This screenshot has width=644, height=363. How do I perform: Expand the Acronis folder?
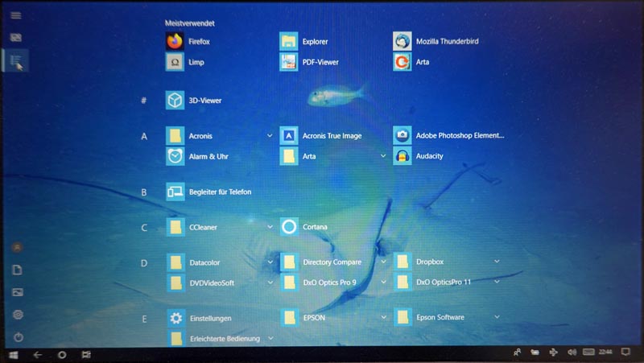pos(270,135)
